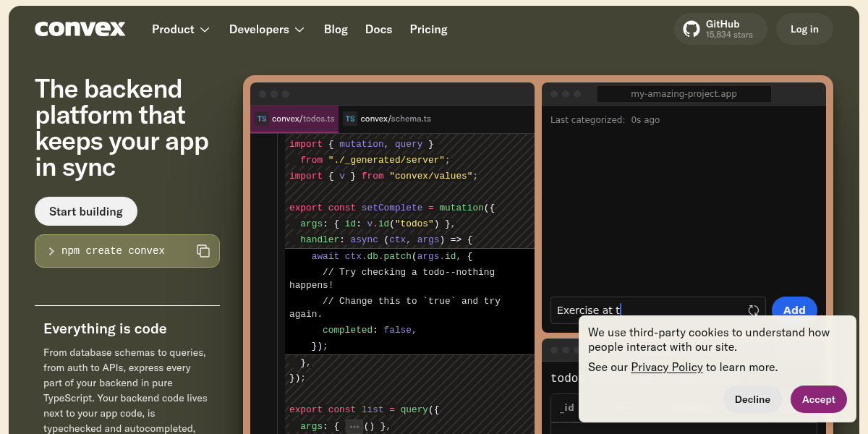
Task: Open the Convex GitHub repository via octocat icon
Action: pyautogui.click(x=691, y=29)
